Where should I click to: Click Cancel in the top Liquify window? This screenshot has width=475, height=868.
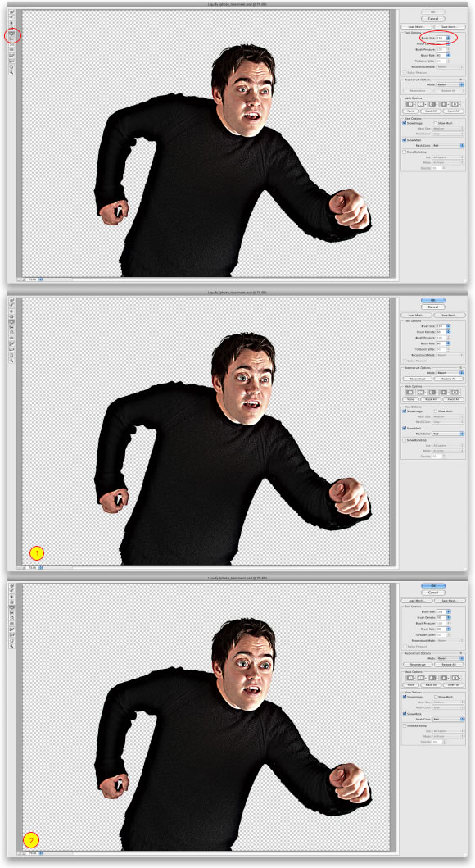click(433, 19)
